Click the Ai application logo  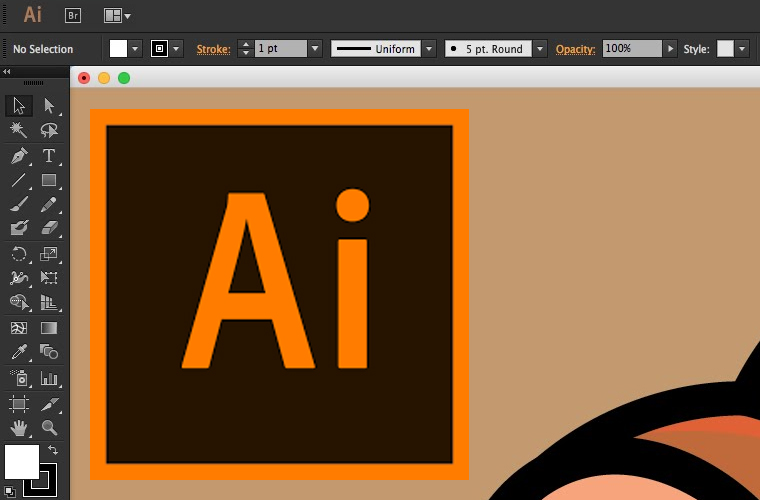click(x=32, y=15)
